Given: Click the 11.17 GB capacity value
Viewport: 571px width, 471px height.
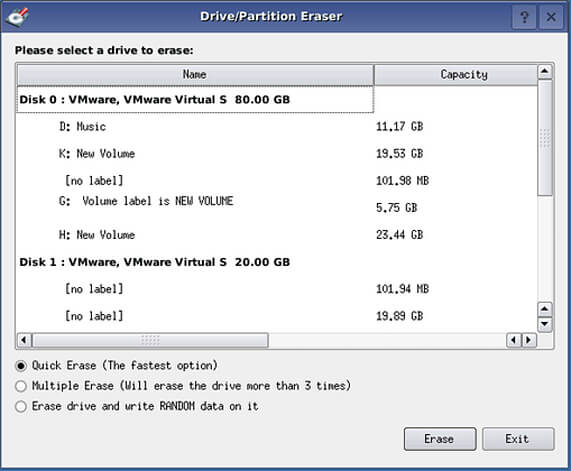Looking at the screenshot, I should pyautogui.click(x=399, y=127).
